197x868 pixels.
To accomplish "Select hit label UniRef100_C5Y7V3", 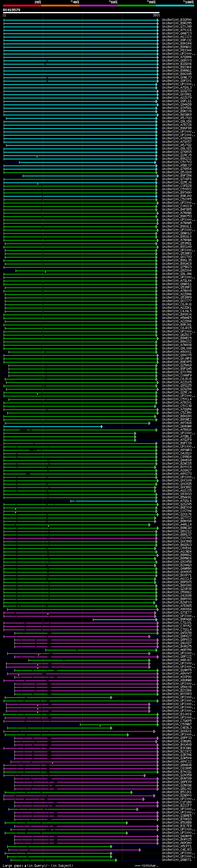I will [177, 162].
